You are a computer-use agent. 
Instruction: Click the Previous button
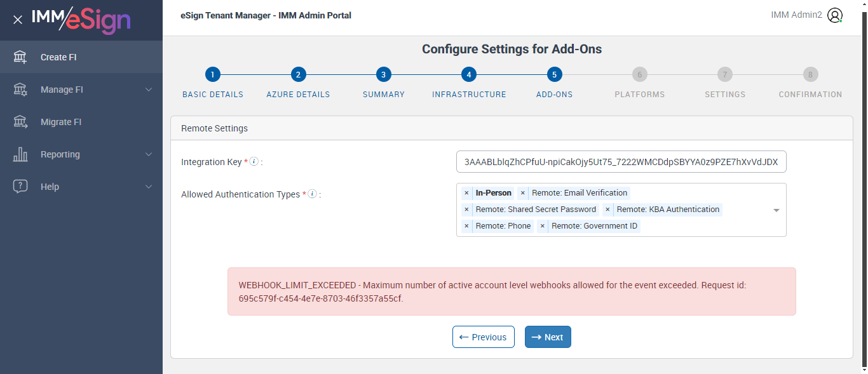pyautogui.click(x=483, y=337)
